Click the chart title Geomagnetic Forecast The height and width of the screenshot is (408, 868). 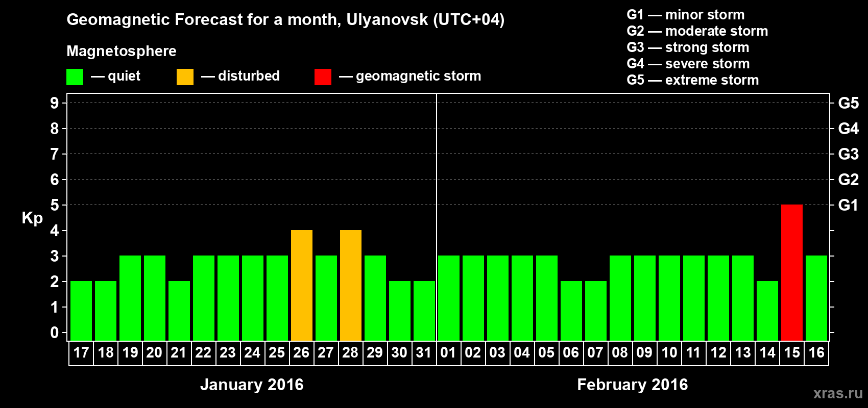[x=285, y=20]
